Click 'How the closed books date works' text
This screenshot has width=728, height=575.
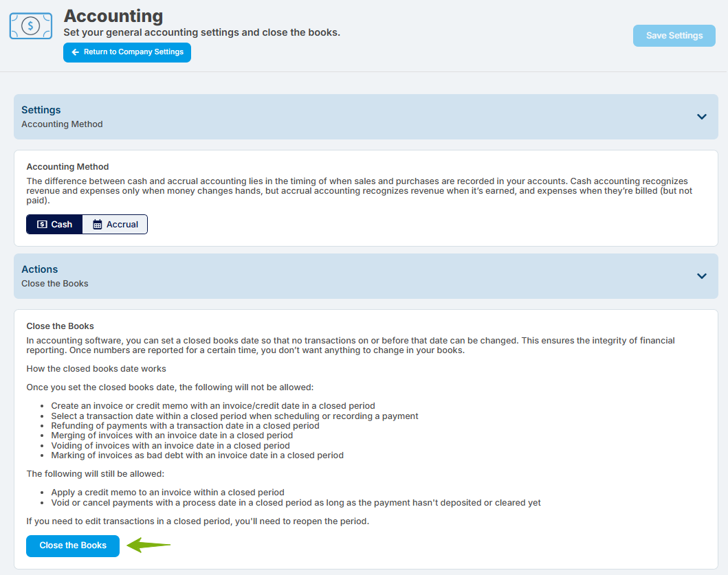pos(96,369)
